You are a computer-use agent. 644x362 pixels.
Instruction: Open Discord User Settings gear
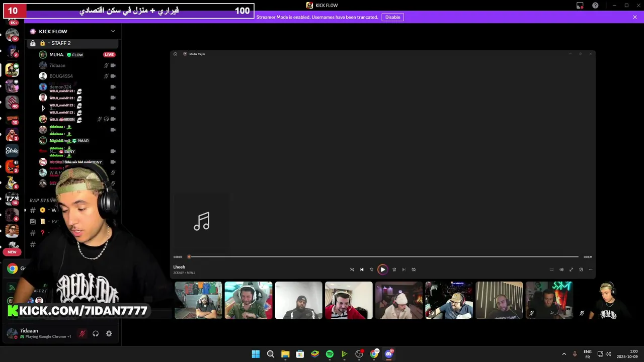pyautogui.click(x=109, y=333)
